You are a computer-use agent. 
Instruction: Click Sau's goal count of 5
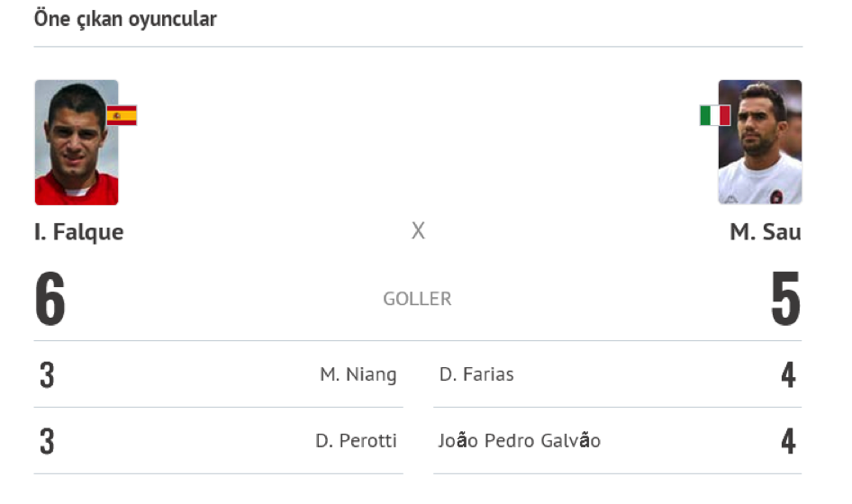785,299
